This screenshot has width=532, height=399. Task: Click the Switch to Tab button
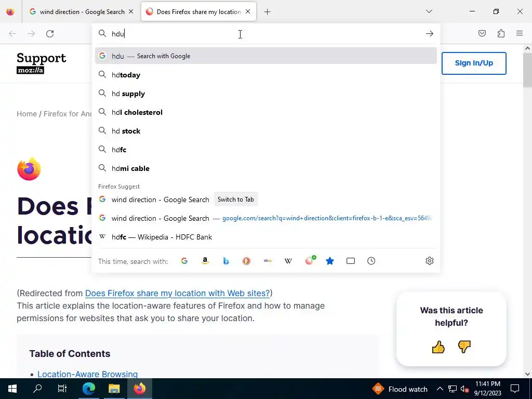point(236,199)
